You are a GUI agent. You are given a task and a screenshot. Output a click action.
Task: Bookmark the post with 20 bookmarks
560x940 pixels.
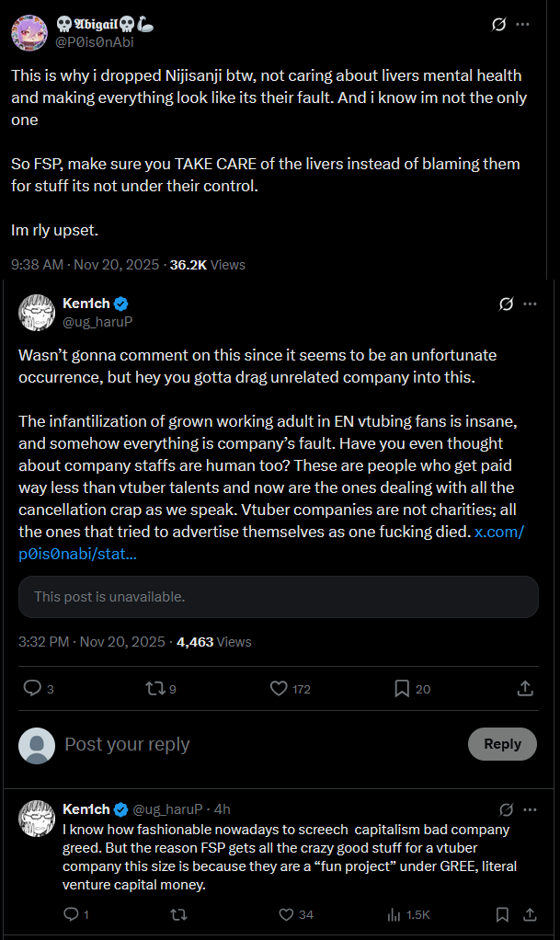pos(402,688)
